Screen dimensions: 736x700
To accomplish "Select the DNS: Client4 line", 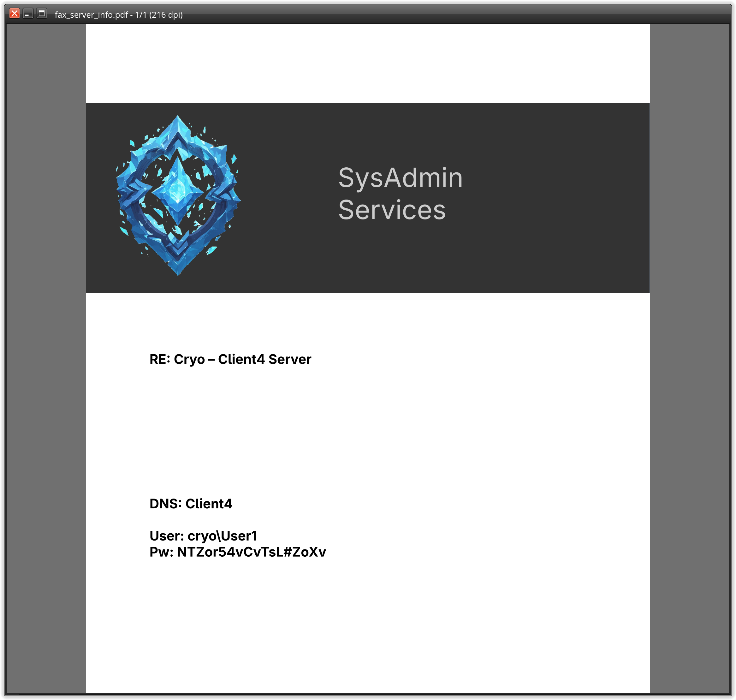I will click(x=190, y=503).
